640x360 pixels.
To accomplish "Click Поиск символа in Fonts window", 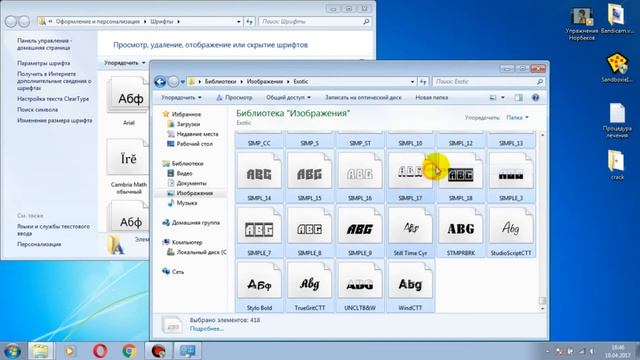I will pos(37,110).
